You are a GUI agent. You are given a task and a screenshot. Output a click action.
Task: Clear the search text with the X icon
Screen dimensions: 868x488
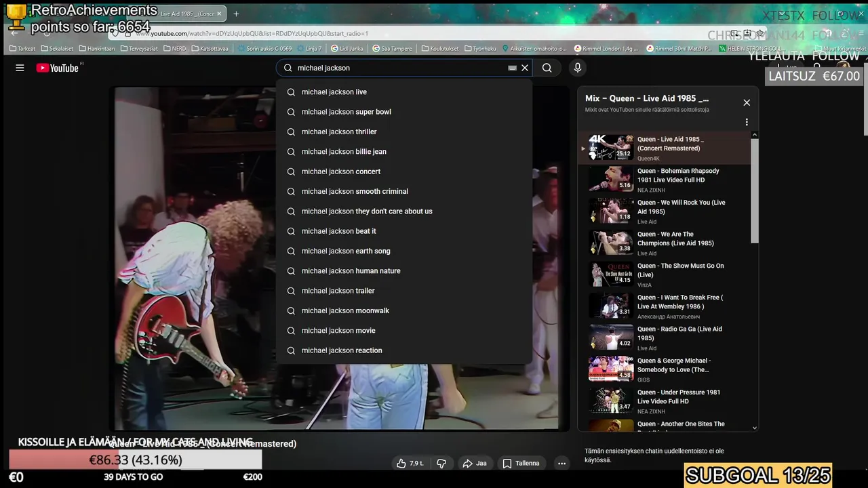coord(525,68)
